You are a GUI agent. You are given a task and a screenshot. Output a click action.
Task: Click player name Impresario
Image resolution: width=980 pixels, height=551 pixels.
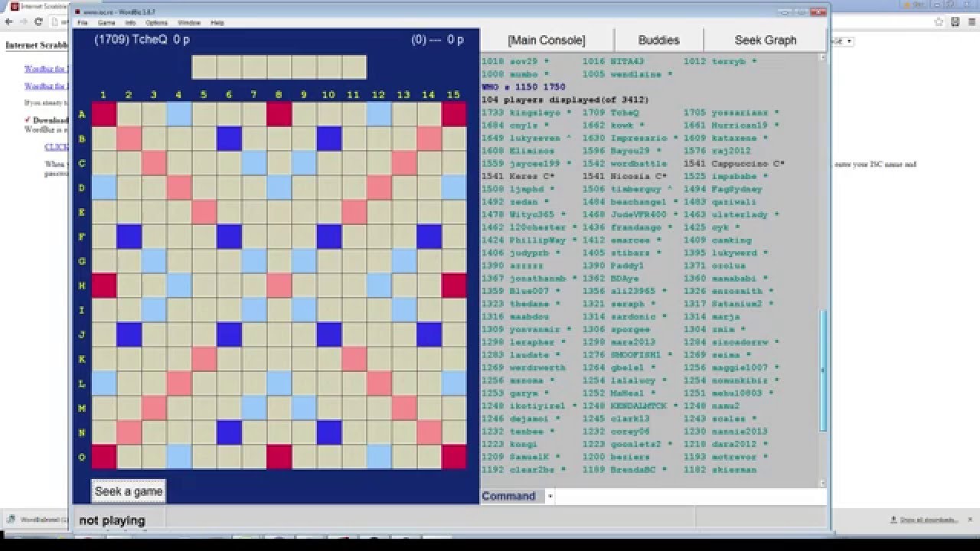[640, 138]
